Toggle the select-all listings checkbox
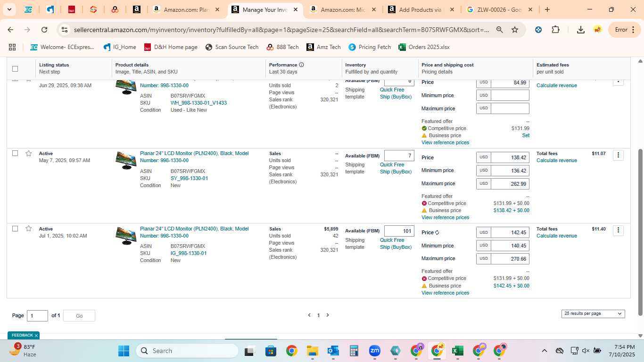 pos(15,68)
